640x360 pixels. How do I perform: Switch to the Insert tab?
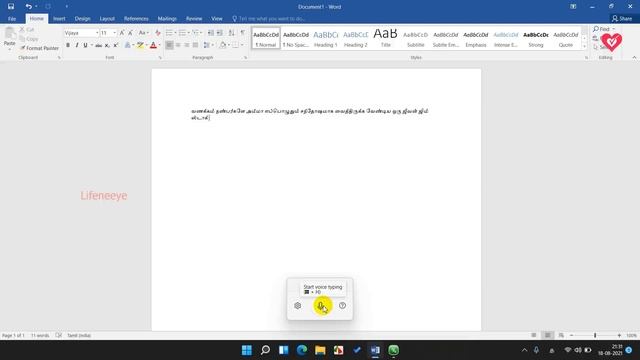59,19
